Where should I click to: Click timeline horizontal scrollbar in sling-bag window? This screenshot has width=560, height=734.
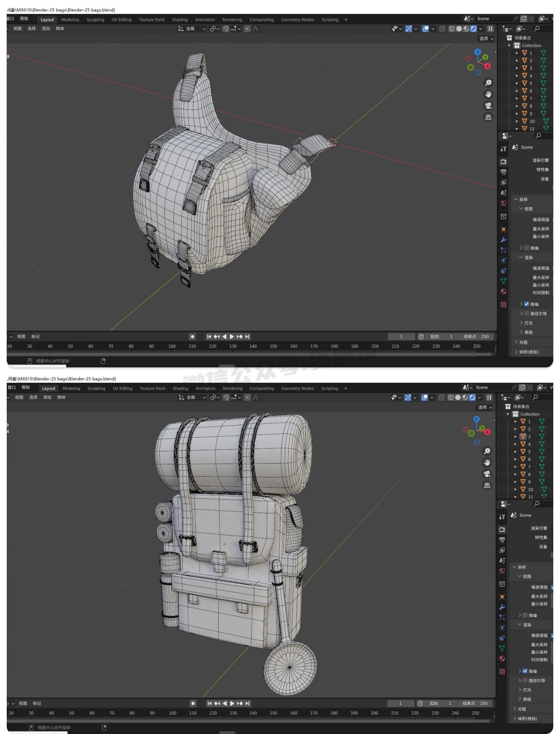click(x=250, y=354)
